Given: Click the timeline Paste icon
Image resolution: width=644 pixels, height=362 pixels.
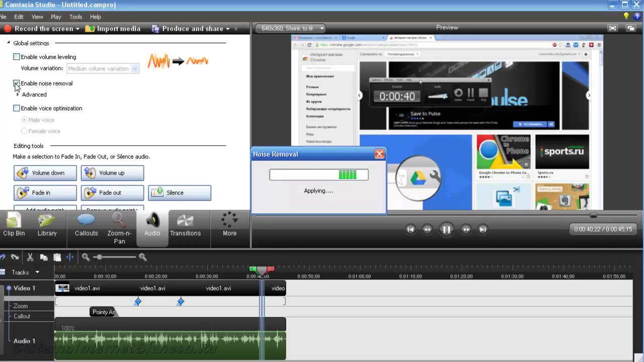Looking at the screenshot, I should point(57,257).
